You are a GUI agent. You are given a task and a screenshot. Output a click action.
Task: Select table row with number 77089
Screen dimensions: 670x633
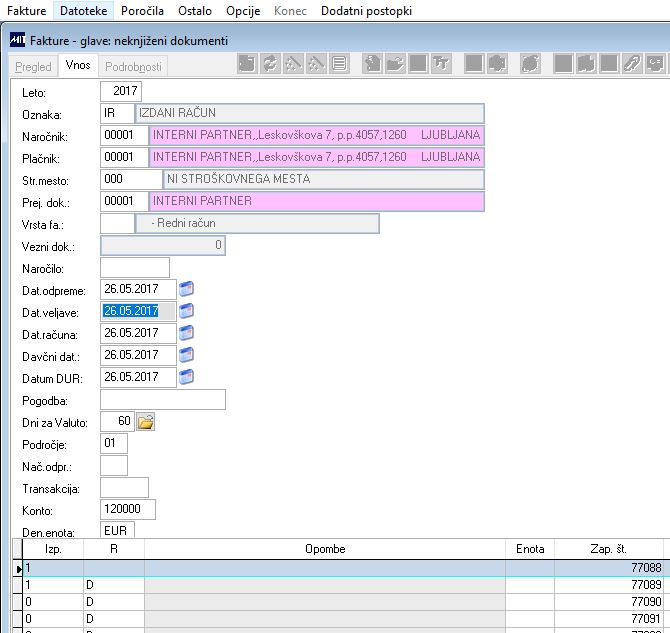click(342, 585)
